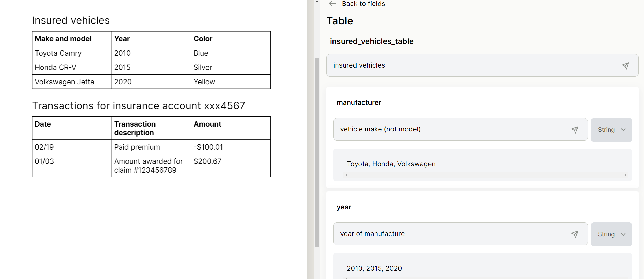644x279 pixels.
Task: Click the 'Honda CR-V' cell in the document
Action: pos(72,67)
